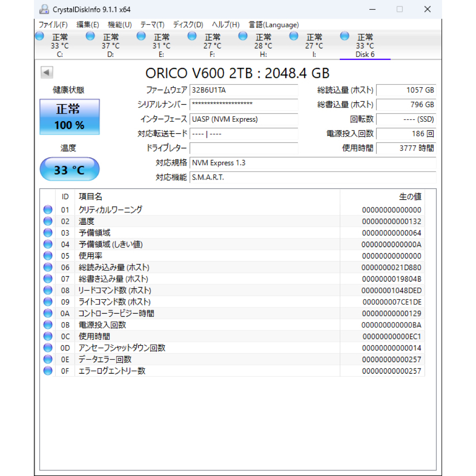Open the 言語(Language) menu
This screenshot has width=476, height=476.
(x=274, y=25)
